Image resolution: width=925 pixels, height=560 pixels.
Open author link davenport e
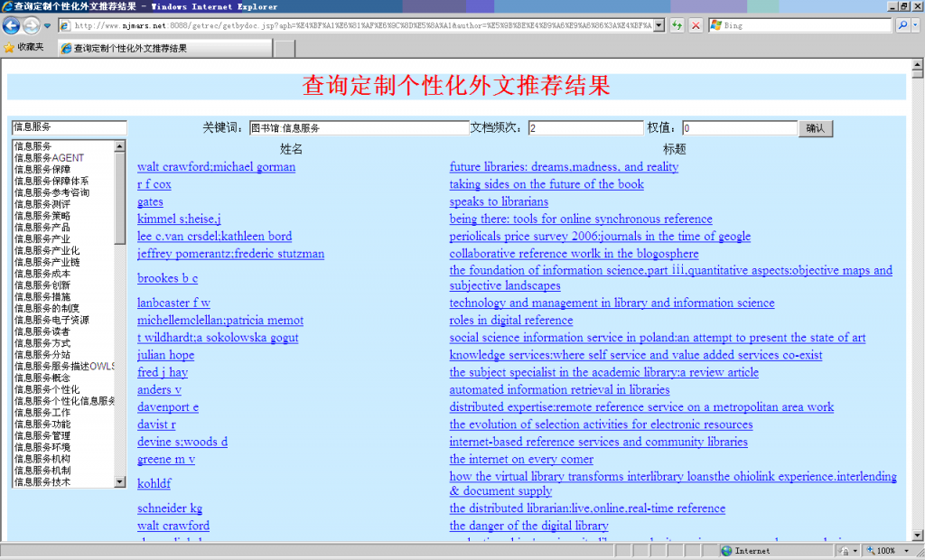(x=167, y=407)
